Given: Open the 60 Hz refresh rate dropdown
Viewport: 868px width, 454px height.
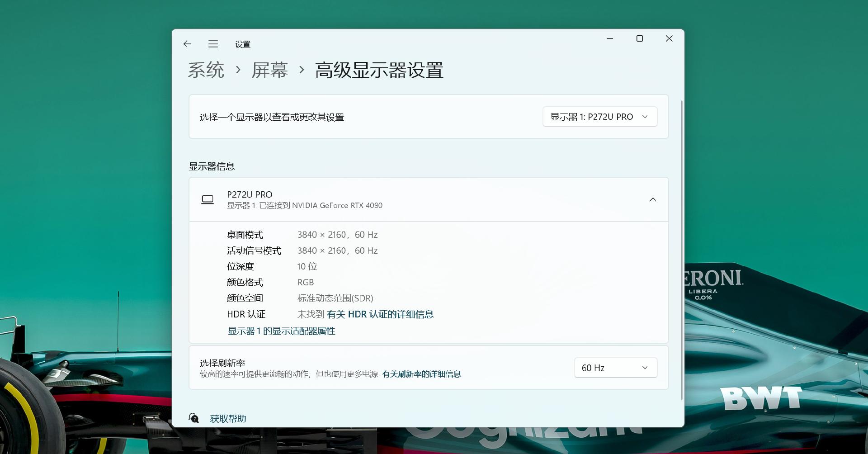Looking at the screenshot, I should pyautogui.click(x=615, y=367).
